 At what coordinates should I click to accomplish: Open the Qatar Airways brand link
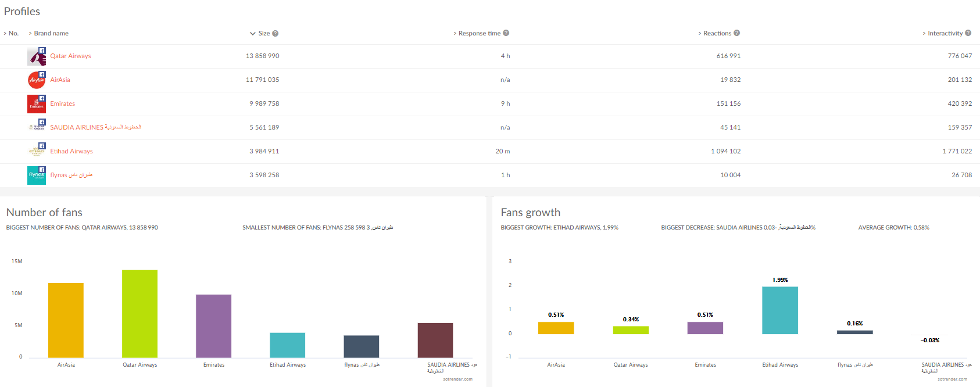[x=70, y=56]
